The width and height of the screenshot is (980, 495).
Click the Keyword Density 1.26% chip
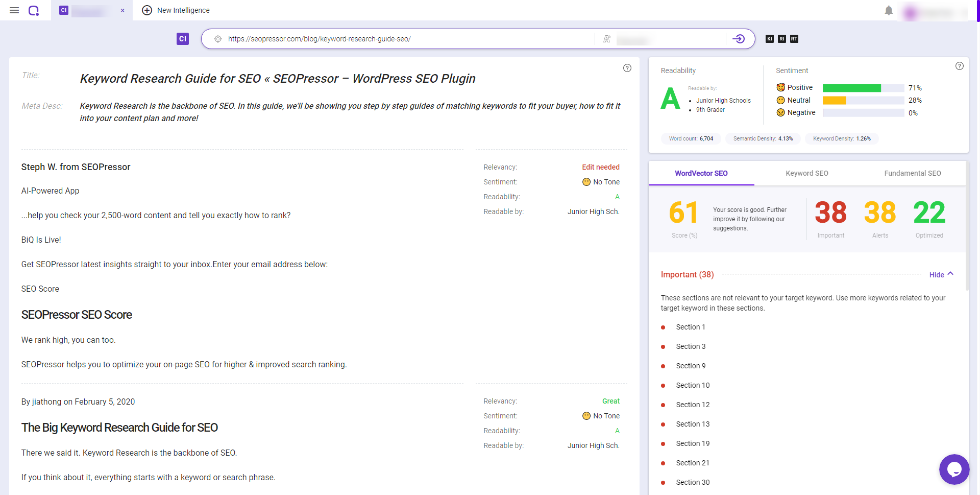click(x=842, y=138)
